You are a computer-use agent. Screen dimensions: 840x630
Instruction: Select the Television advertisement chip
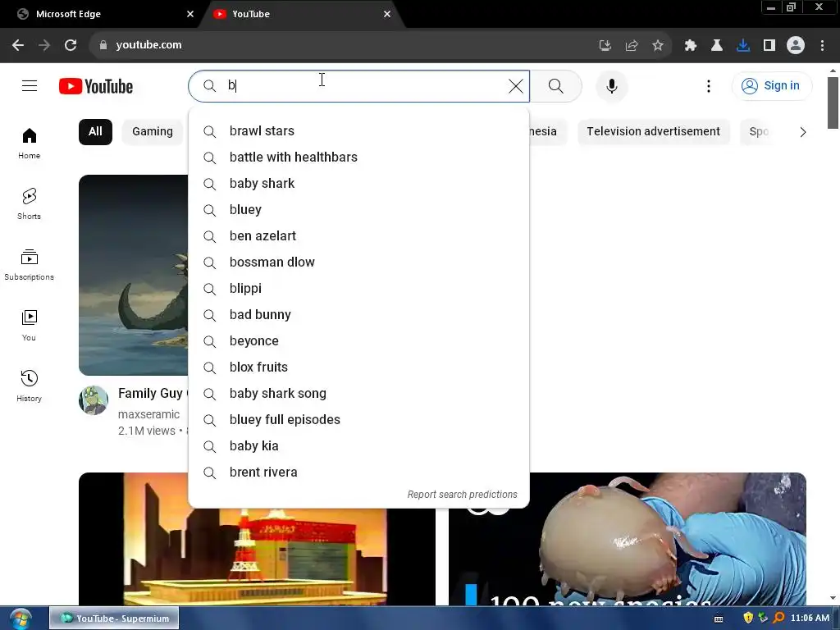(653, 132)
